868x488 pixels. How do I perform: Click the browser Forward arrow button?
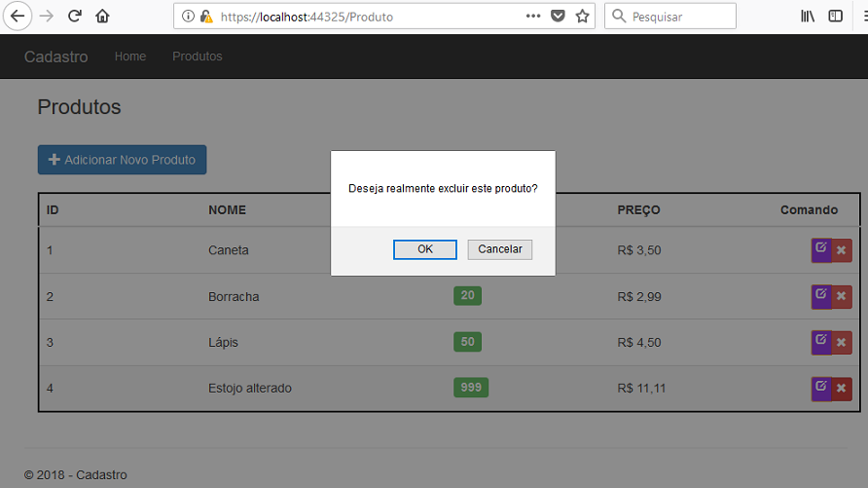47,16
